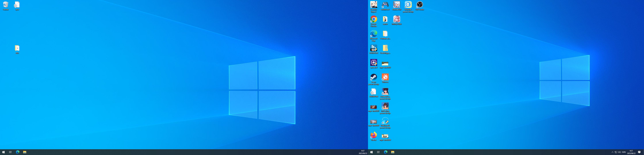The height and width of the screenshot is (155, 644).
Task: Select the BomberGirl shortcut icon
Action: (x=397, y=6)
